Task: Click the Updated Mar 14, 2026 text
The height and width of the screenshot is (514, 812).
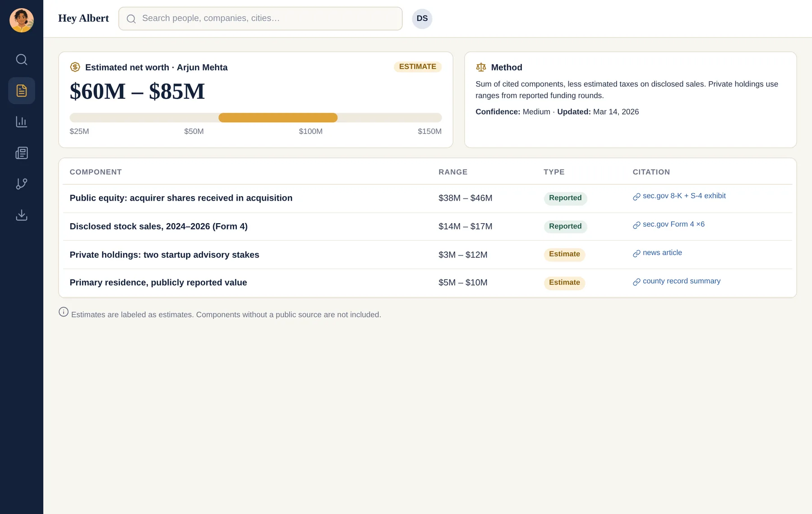Action: tap(598, 112)
